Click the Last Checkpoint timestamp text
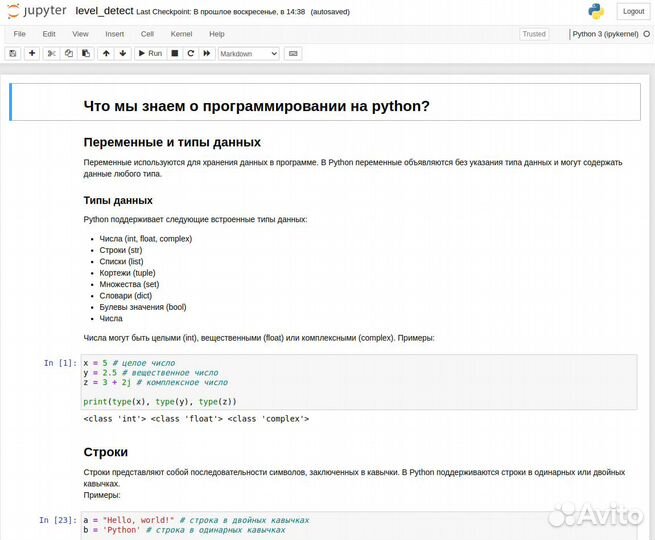 [x=221, y=12]
